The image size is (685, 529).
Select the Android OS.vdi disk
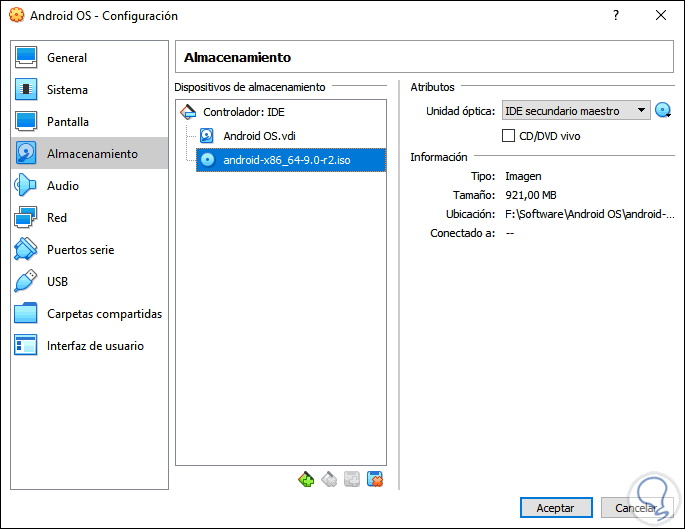(x=257, y=135)
